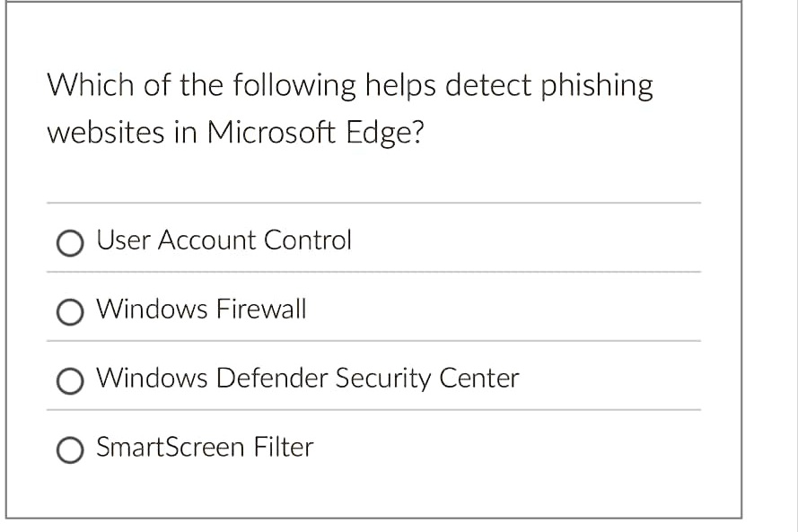
Task: Select the User Account Control radio button
Action: (69, 242)
